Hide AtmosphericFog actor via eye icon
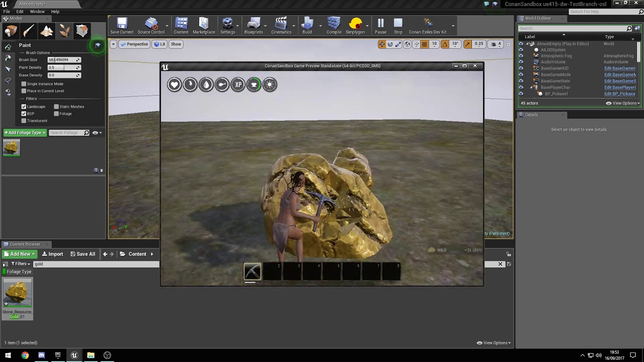 521,56
